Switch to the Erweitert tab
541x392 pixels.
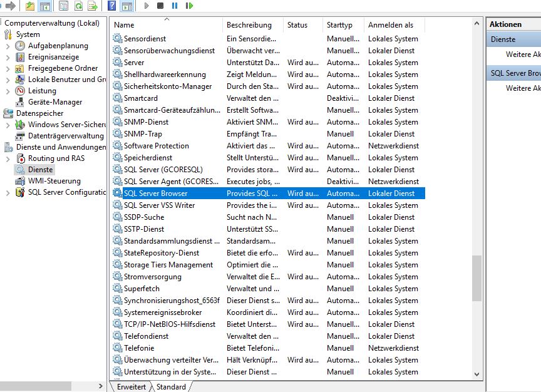click(131, 387)
